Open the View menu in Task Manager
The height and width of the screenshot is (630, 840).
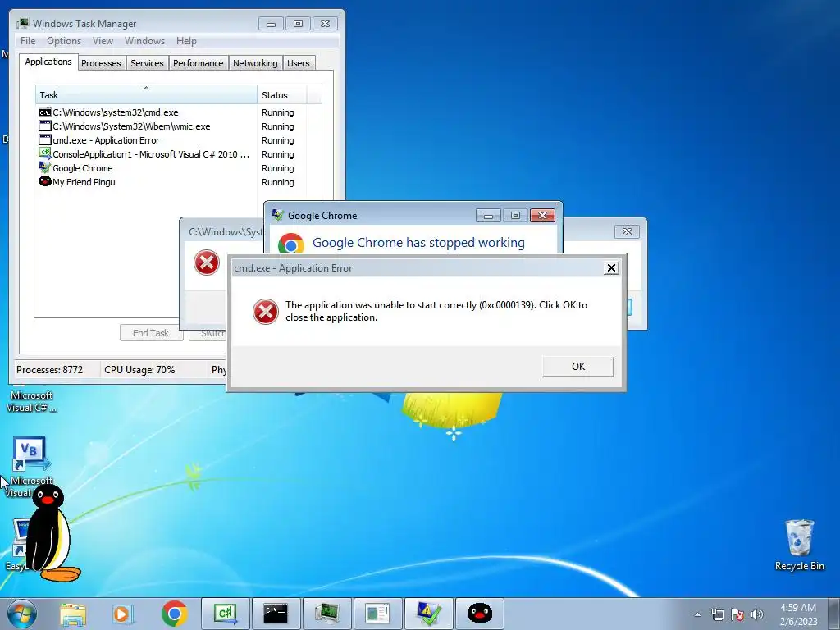103,41
